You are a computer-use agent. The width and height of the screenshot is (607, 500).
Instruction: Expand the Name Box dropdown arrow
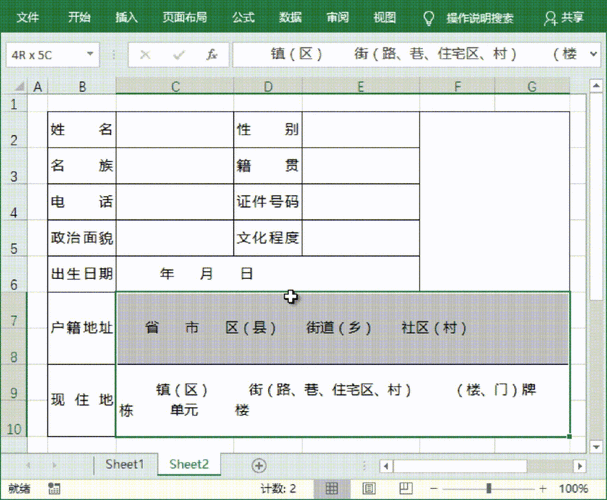coord(90,54)
